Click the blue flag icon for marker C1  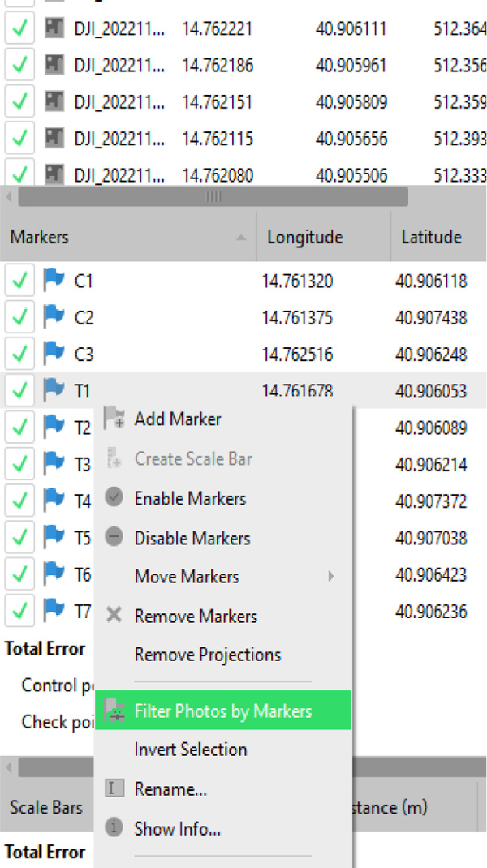54,281
